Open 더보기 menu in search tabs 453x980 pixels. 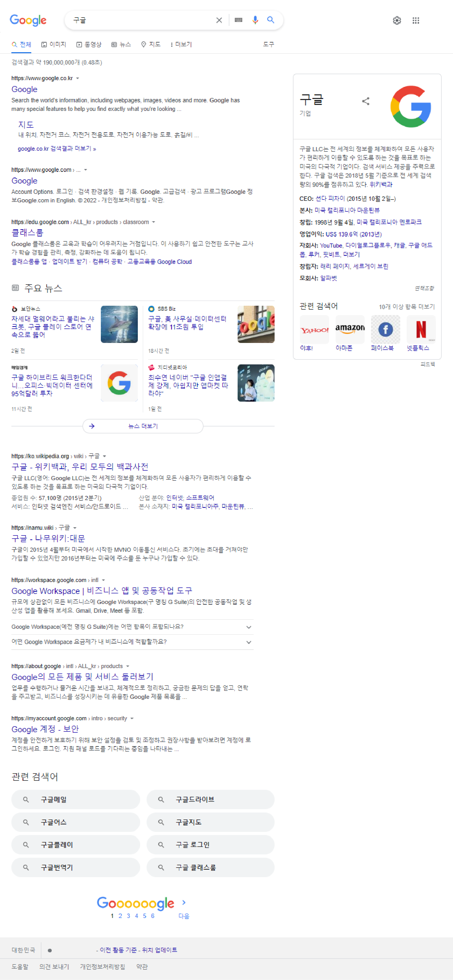tap(181, 44)
